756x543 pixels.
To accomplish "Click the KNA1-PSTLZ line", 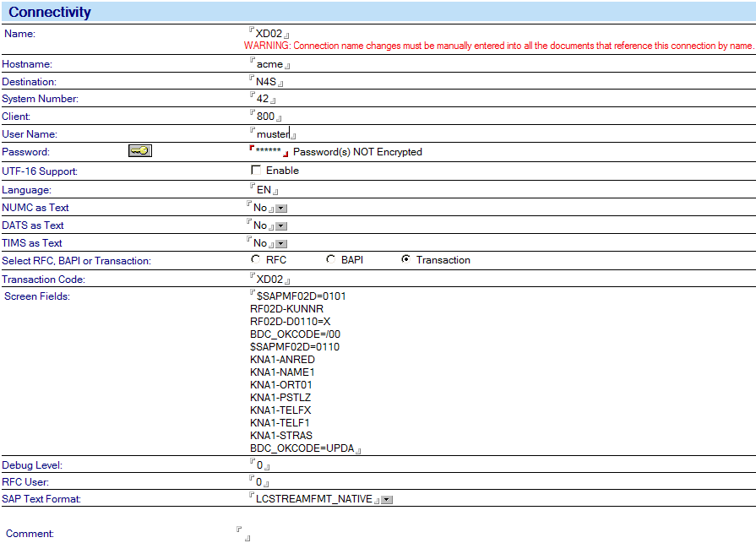I will point(280,398).
